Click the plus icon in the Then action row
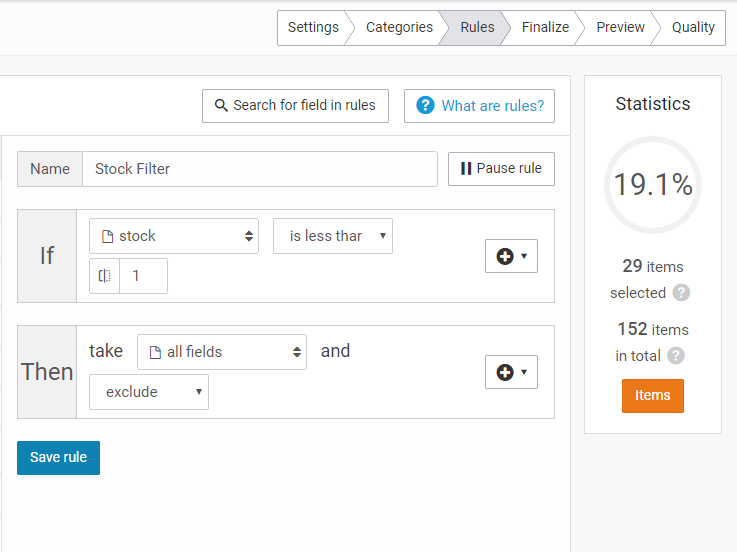Viewport: 737px width, 552px height. 505,372
